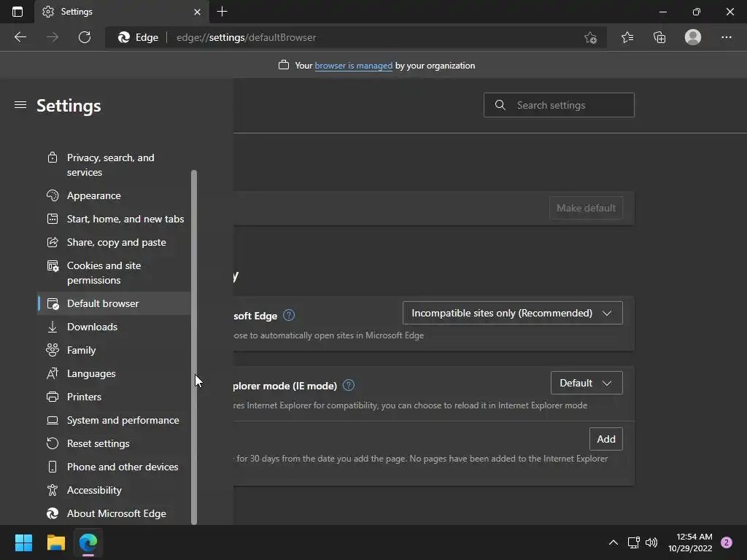Click the Search settings field
Image resolution: width=747 pixels, height=560 pixels.
pos(559,105)
